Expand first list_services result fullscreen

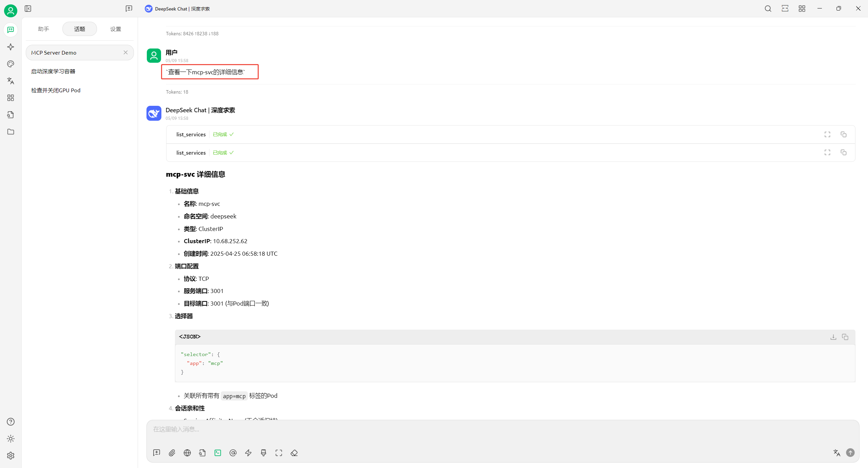pyautogui.click(x=827, y=134)
